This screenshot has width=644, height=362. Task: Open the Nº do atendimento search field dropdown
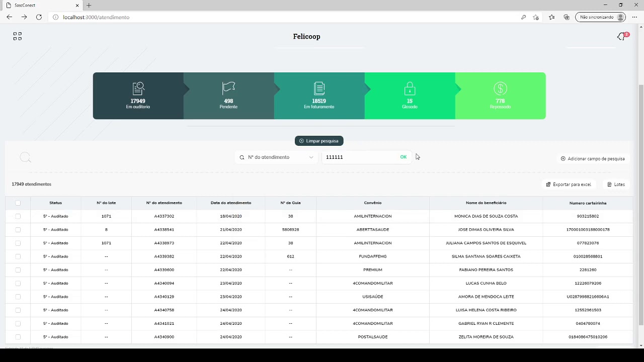click(276, 157)
